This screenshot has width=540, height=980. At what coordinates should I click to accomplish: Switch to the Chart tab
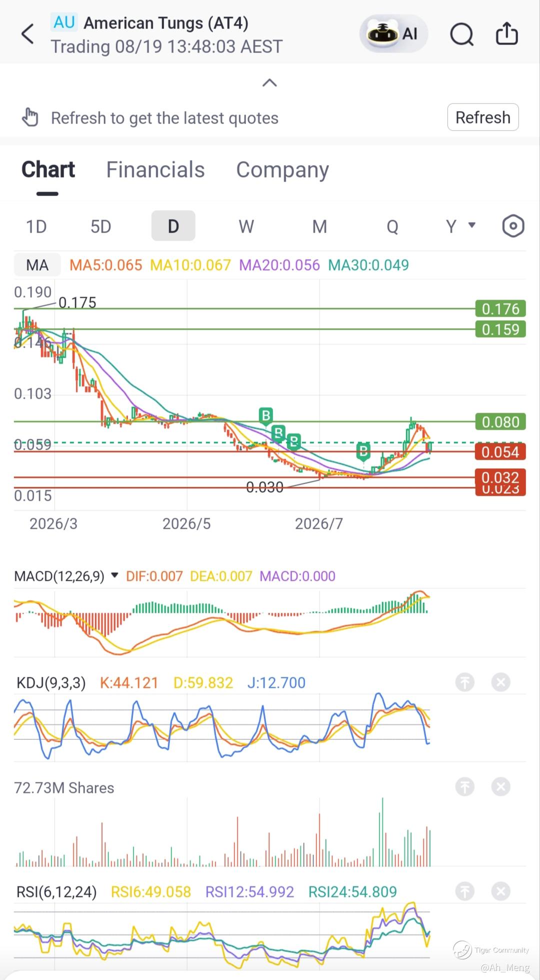(48, 170)
